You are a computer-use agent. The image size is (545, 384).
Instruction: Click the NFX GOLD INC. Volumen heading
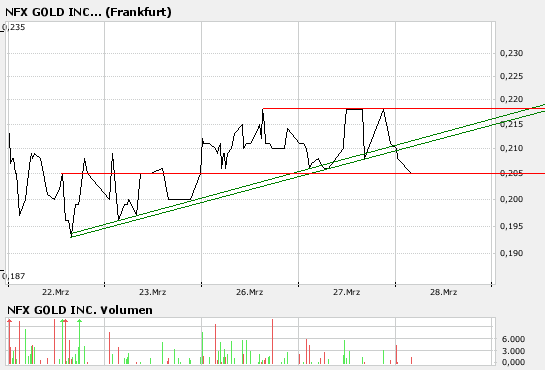click(80, 310)
